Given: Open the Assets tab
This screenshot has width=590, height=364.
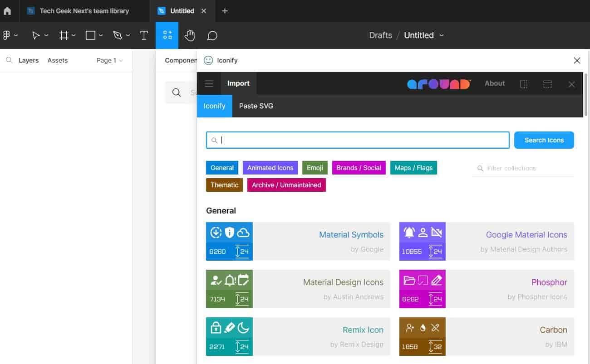Looking at the screenshot, I should click(x=58, y=60).
